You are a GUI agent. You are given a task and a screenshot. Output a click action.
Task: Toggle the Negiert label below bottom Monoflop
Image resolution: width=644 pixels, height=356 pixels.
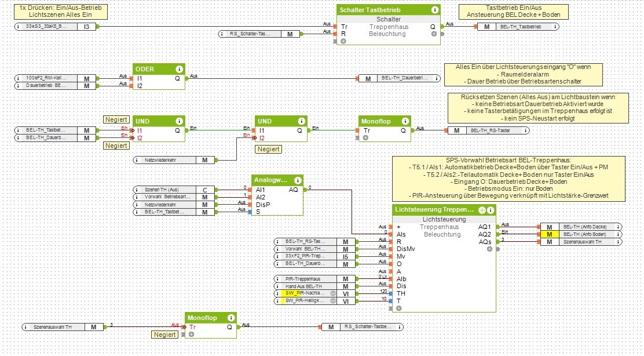pos(165,335)
